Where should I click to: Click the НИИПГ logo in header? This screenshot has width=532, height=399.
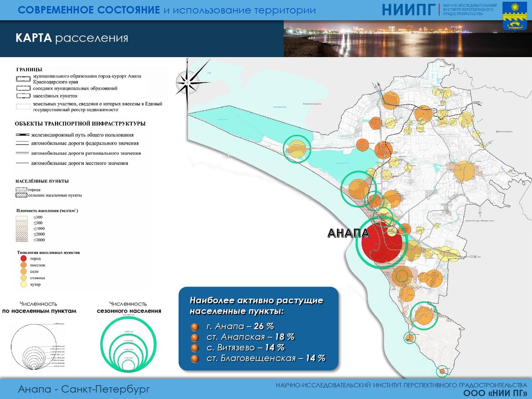[409, 10]
